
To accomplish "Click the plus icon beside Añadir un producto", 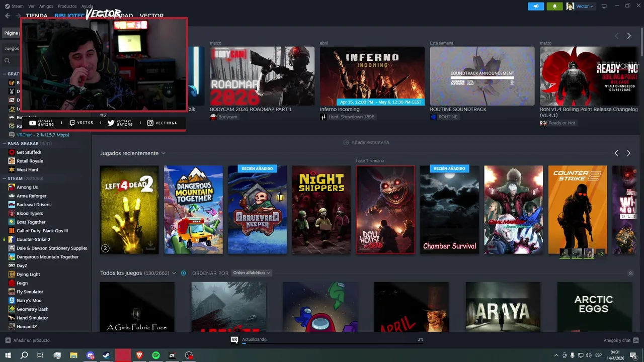I will [x=8, y=340].
